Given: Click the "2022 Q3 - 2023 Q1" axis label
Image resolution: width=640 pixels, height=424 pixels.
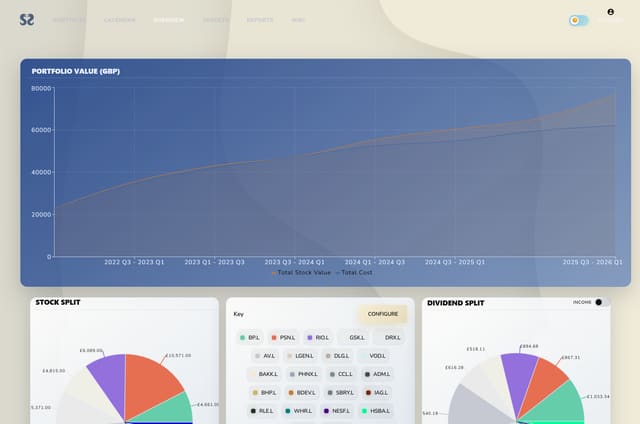Looking at the screenshot, I should click(x=134, y=262).
